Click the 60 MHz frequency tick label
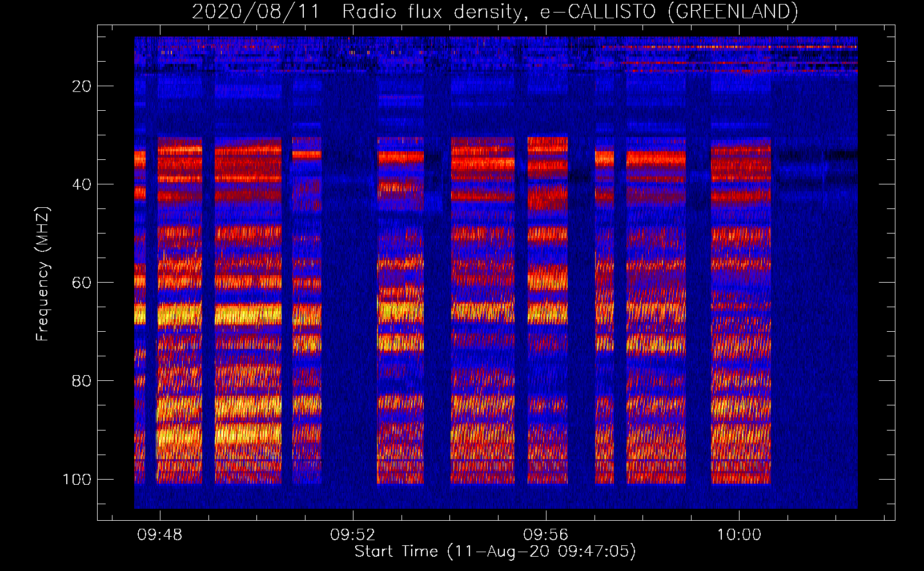The width and height of the screenshot is (924, 571). [82, 283]
